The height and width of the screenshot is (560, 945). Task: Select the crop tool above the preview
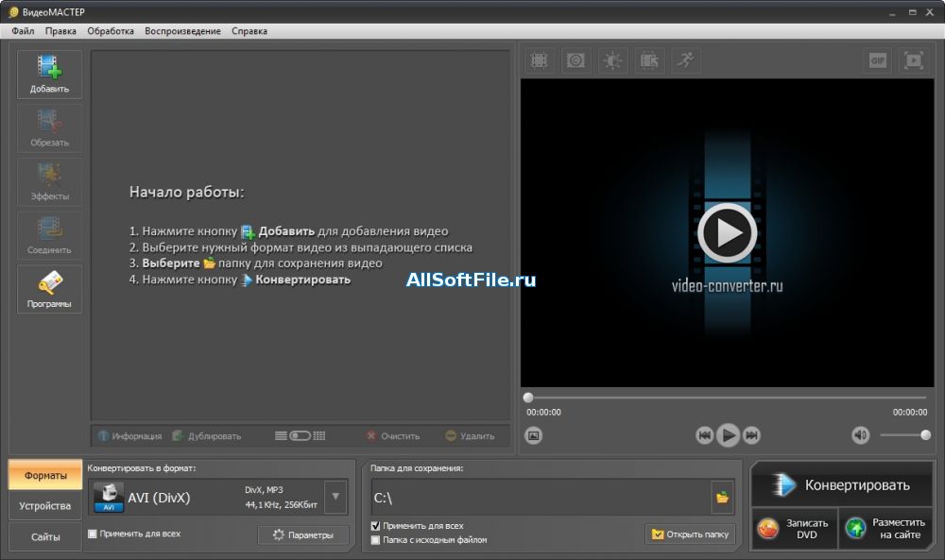pos(540,60)
